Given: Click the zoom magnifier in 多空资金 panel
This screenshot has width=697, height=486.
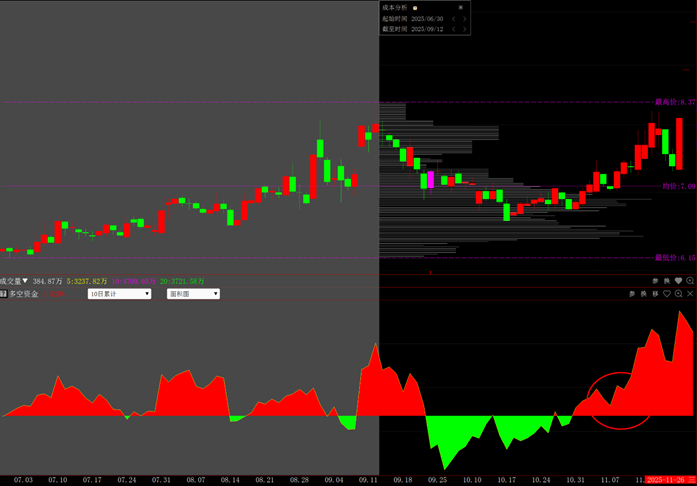Looking at the screenshot, I should [679, 294].
